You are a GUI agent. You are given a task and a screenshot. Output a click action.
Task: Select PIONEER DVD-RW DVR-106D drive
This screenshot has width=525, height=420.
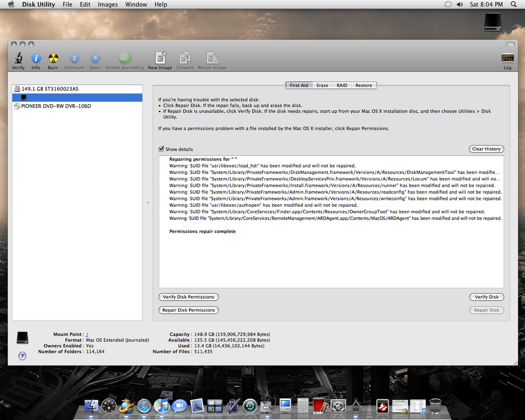coord(77,106)
